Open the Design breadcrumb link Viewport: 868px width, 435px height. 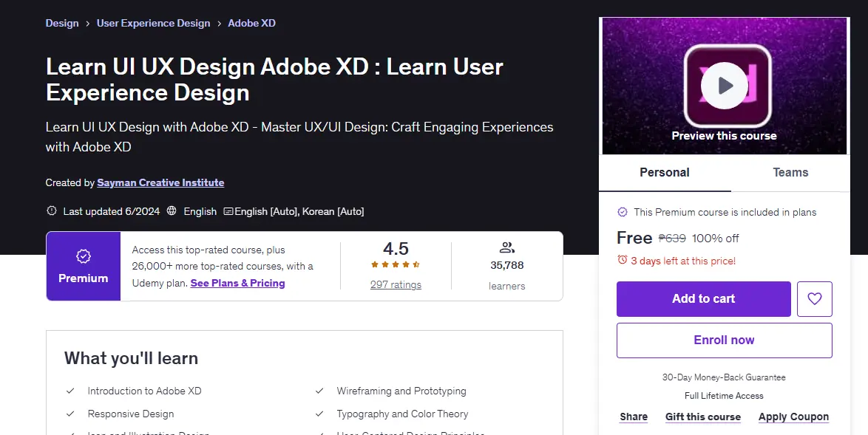click(62, 23)
